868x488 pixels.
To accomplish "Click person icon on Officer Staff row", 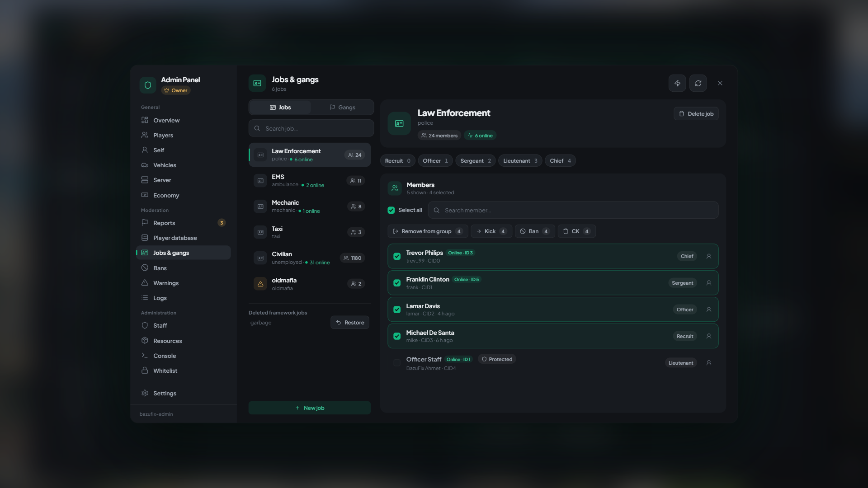I will coord(709,363).
